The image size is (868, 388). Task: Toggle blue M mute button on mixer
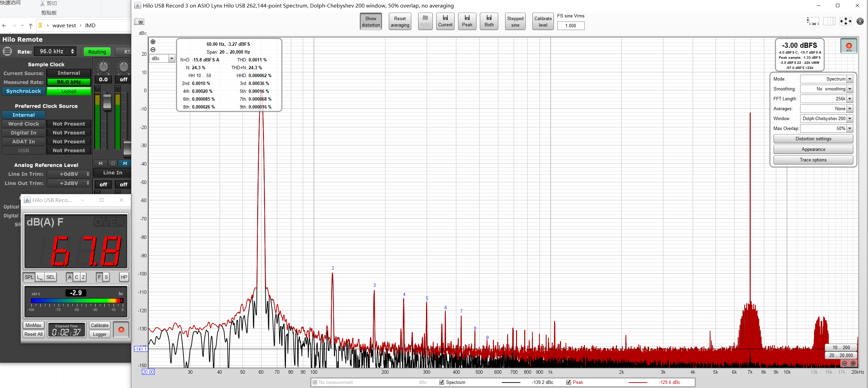pos(125,163)
